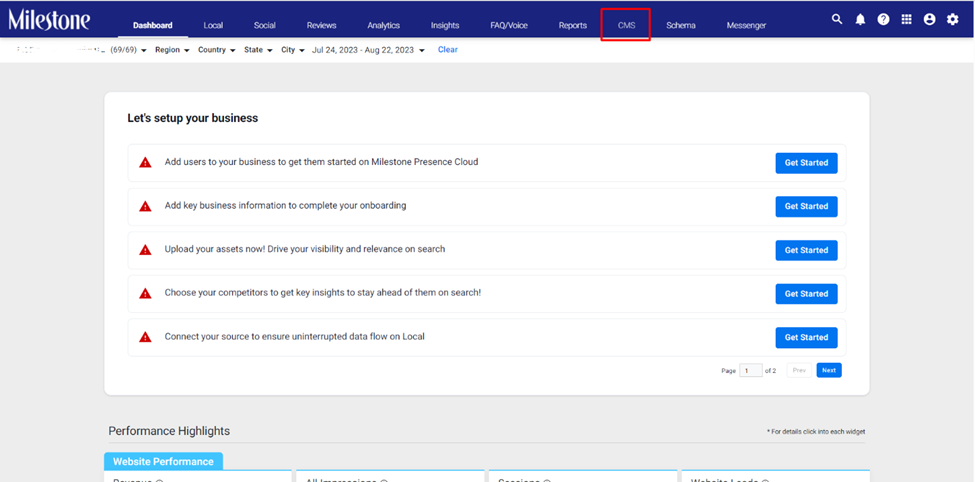Open the Reports tab

click(573, 25)
